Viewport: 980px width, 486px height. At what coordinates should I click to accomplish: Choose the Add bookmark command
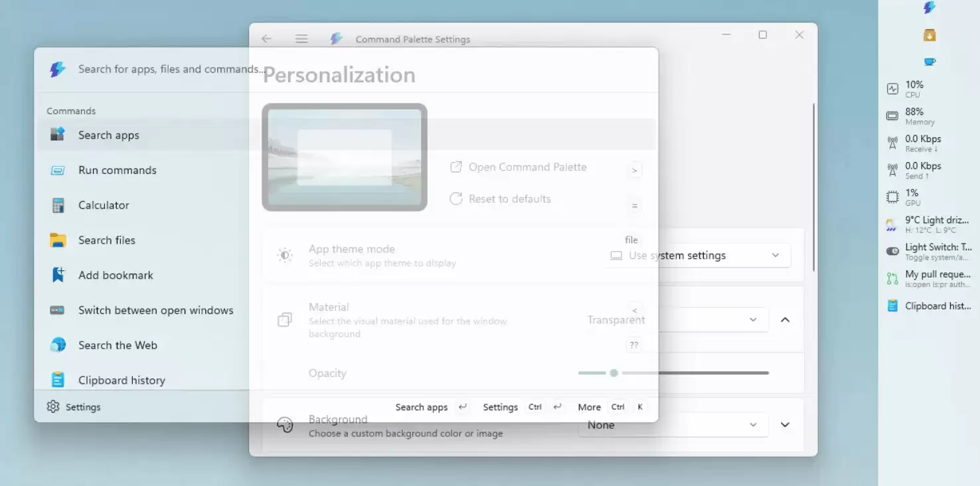[x=116, y=276]
